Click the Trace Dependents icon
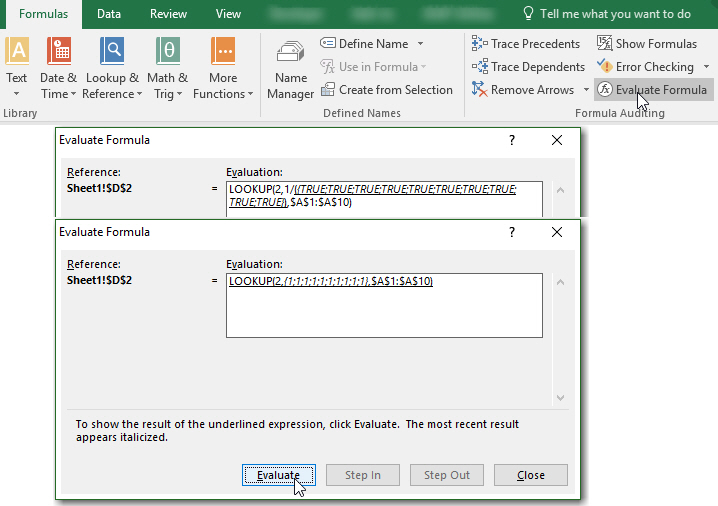 [x=479, y=67]
